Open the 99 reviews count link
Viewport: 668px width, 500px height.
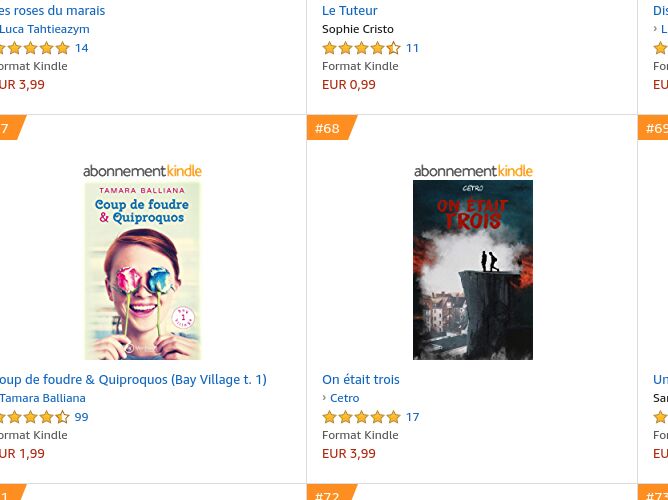pyautogui.click(x=81, y=417)
